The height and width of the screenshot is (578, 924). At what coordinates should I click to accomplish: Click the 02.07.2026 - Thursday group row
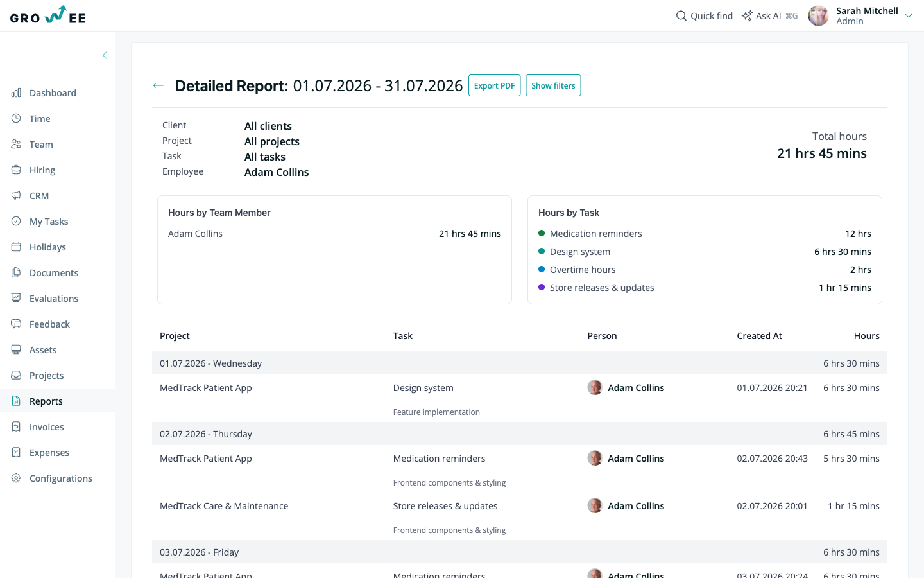click(520, 433)
